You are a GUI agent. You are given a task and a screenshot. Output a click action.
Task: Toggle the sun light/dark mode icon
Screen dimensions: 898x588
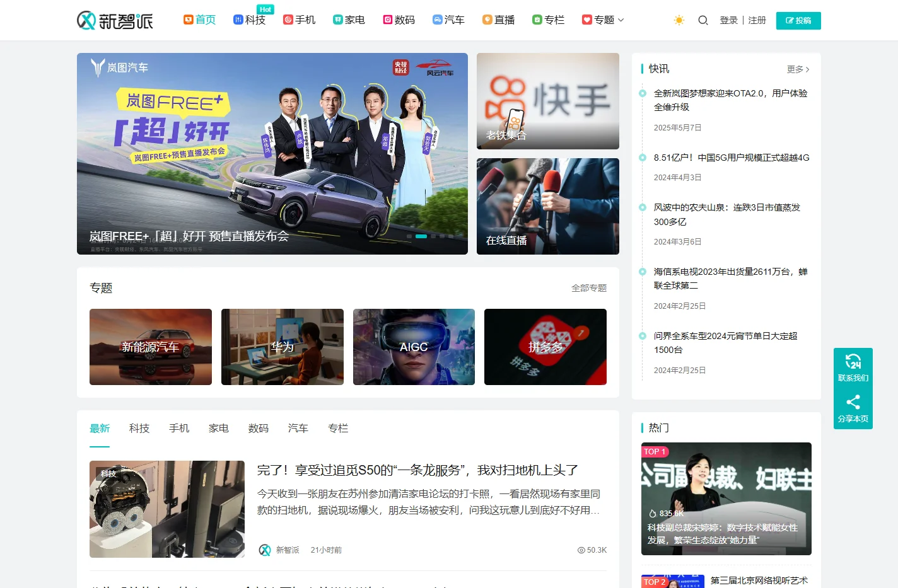coord(679,20)
